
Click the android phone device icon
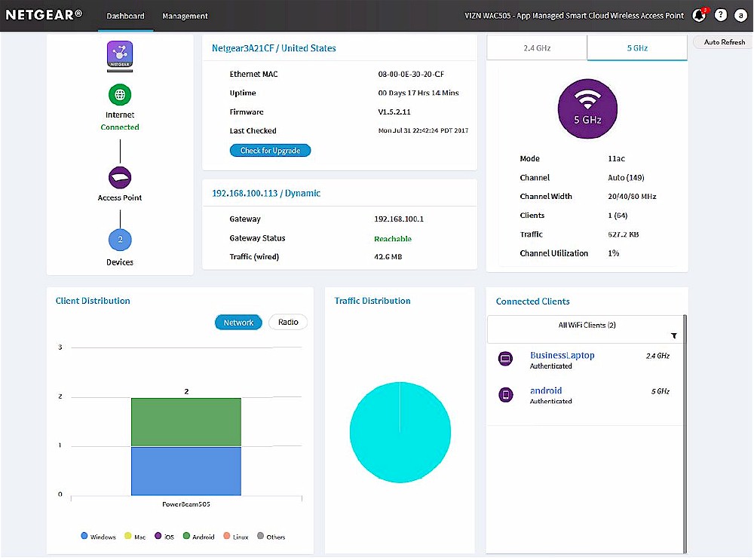505,395
